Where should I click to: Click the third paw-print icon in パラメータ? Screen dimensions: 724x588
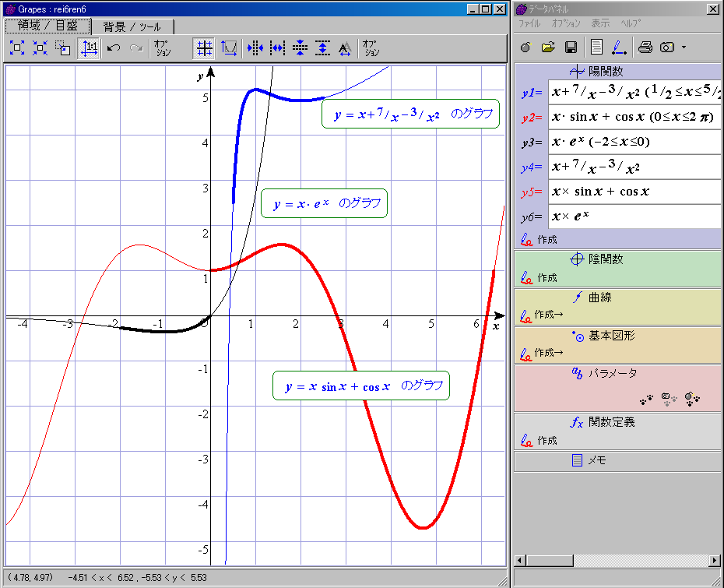[x=691, y=400]
